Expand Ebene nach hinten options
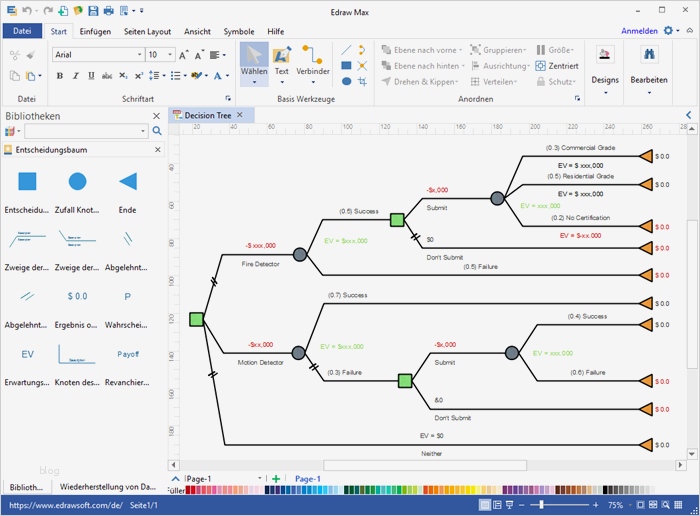 (x=463, y=66)
